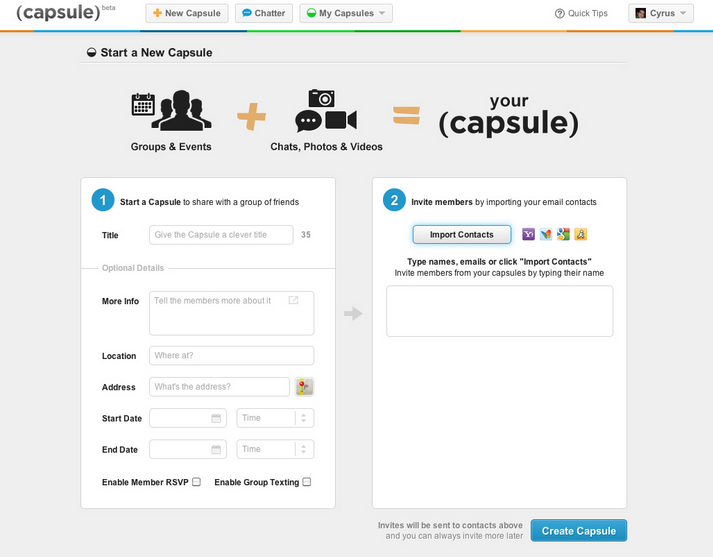Screen dimensions: 713x557
Task: Enable Group Texting checkbox
Action: pyautogui.click(x=307, y=482)
